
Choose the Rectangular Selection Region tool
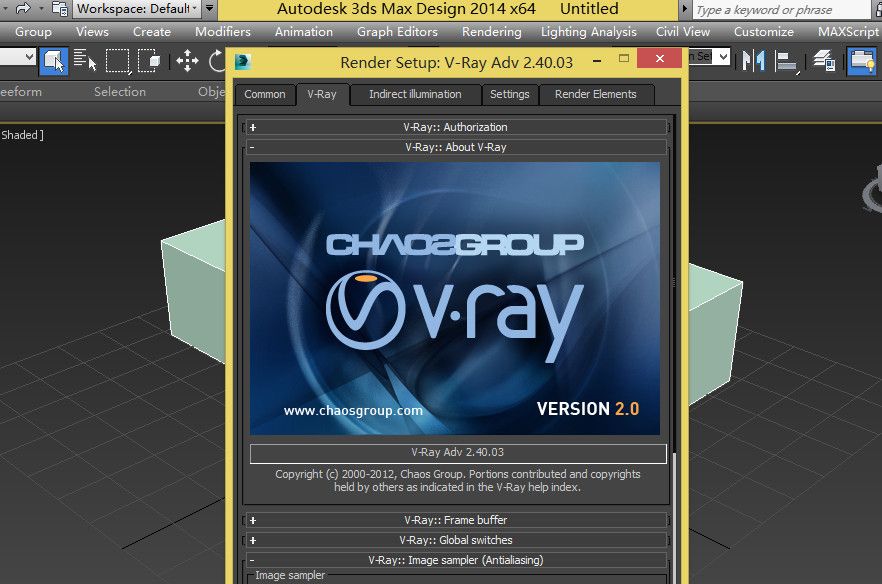(118, 61)
